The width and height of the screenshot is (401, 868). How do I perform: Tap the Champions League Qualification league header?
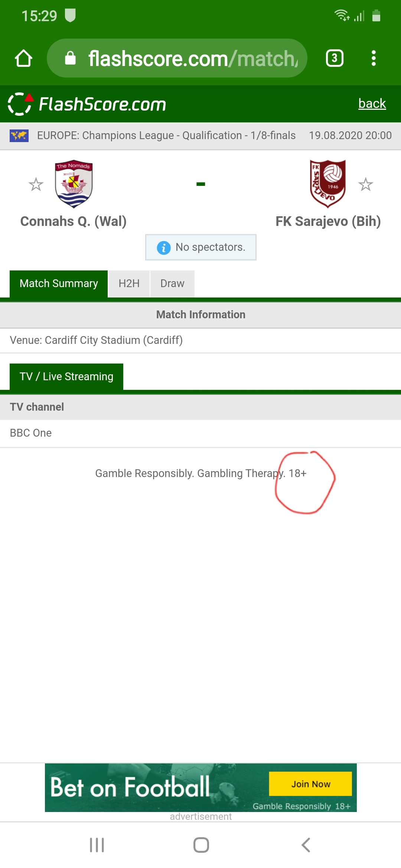[166, 135]
